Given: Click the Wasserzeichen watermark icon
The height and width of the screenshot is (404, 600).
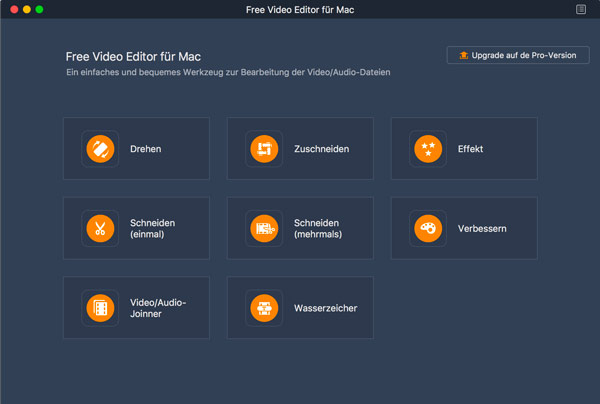Looking at the screenshot, I should point(264,308).
